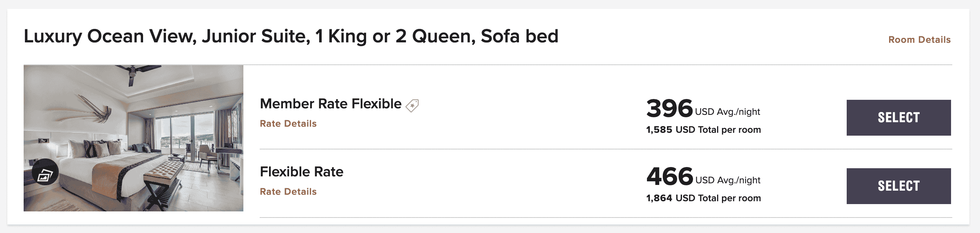Image resolution: width=980 pixels, height=233 pixels.
Task: Click the 466 average nightly price
Action: [x=670, y=176]
